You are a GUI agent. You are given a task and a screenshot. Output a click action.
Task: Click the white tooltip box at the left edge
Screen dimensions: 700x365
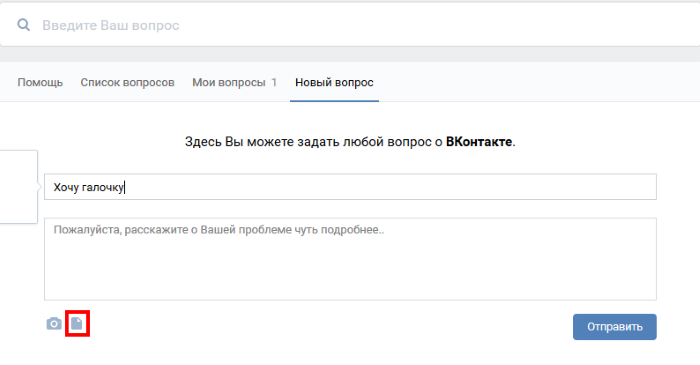(18, 187)
